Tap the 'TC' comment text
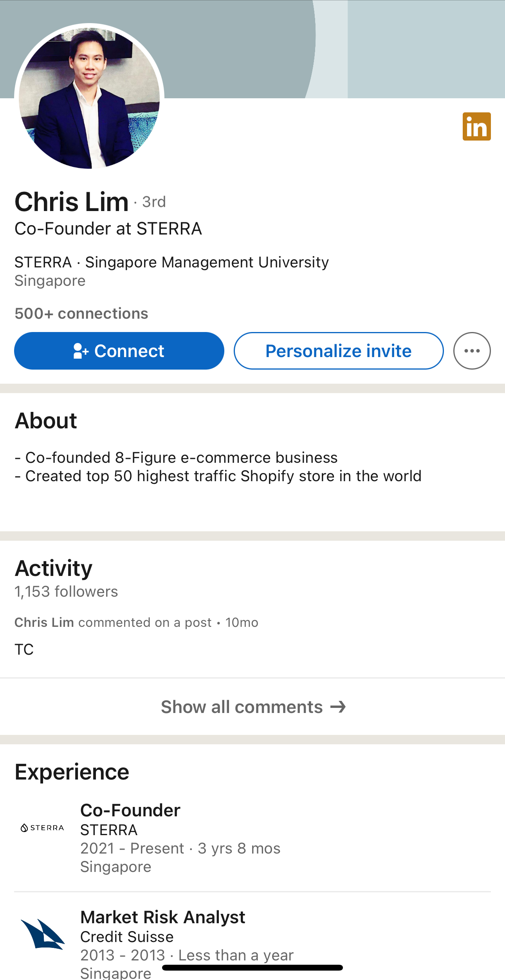The height and width of the screenshot is (980, 505). [24, 650]
